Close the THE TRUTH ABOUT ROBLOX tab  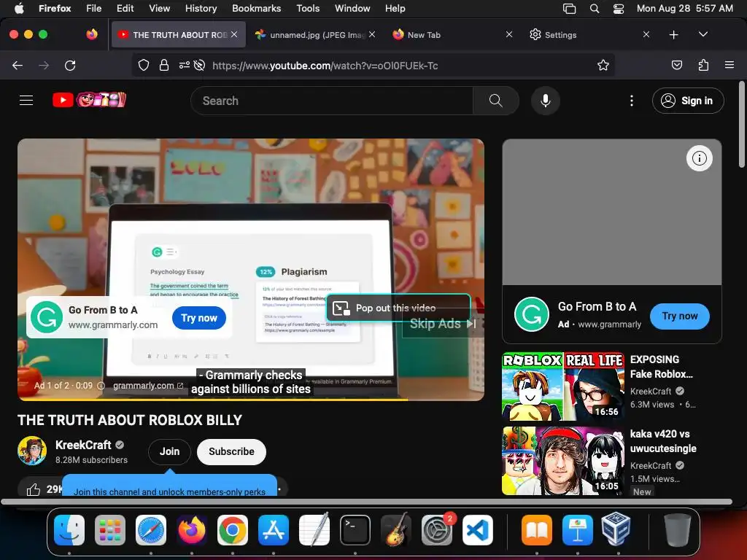click(234, 34)
